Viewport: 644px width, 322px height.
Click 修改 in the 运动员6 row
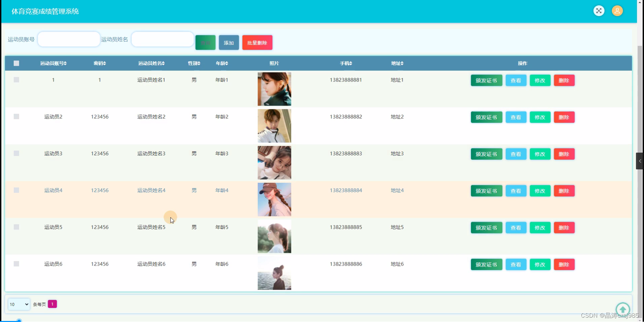coord(540,265)
